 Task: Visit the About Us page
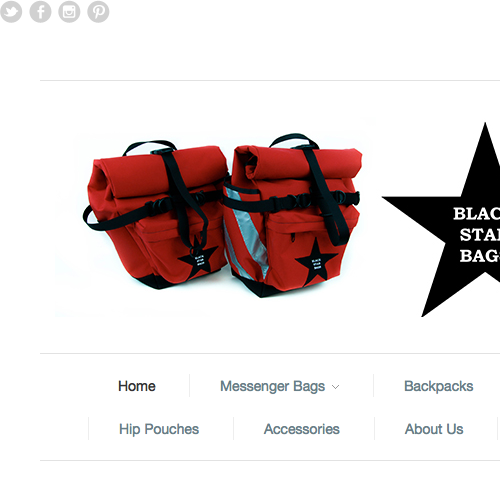click(x=434, y=429)
